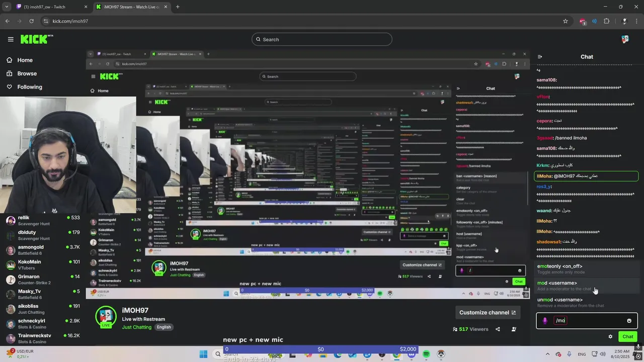644x362 pixels.
Task: Go back in browser history
Action: coord(7,21)
